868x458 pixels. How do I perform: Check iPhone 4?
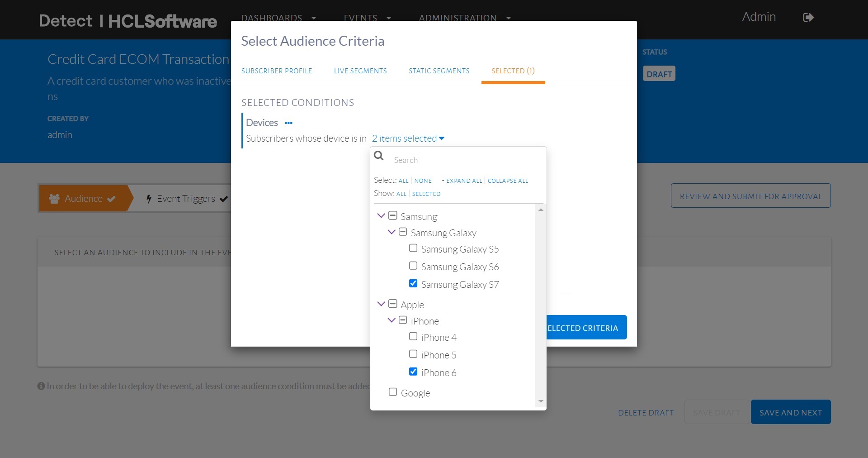tap(413, 336)
